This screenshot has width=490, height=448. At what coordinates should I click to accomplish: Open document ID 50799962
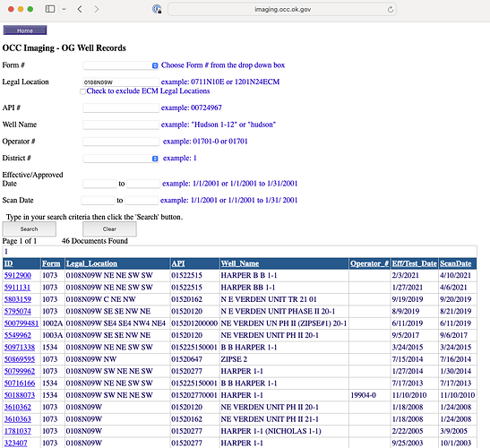pos(20,372)
